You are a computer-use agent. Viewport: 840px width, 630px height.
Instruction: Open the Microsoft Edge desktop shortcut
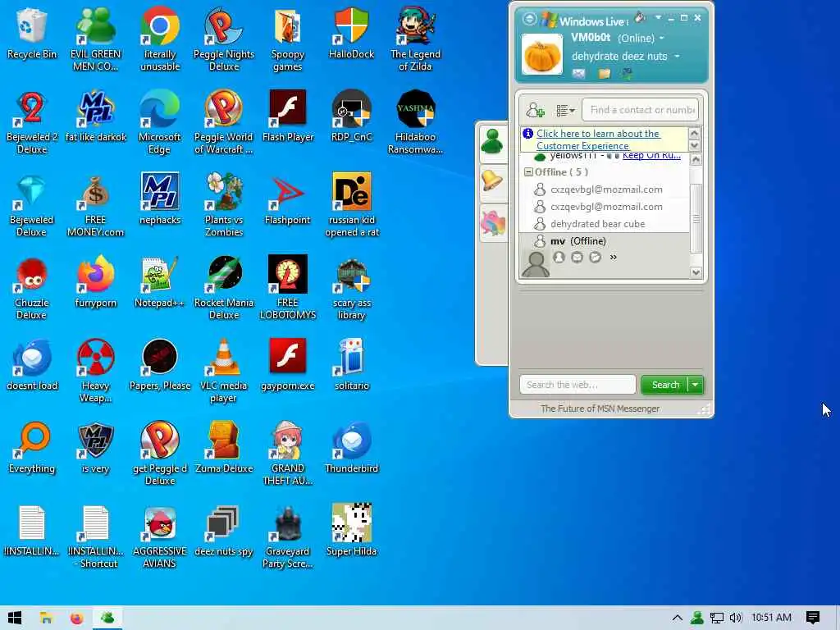point(160,122)
